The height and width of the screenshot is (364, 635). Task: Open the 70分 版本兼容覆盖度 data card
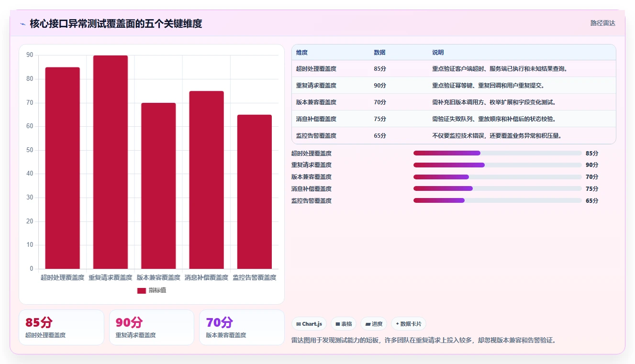coord(242,328)
